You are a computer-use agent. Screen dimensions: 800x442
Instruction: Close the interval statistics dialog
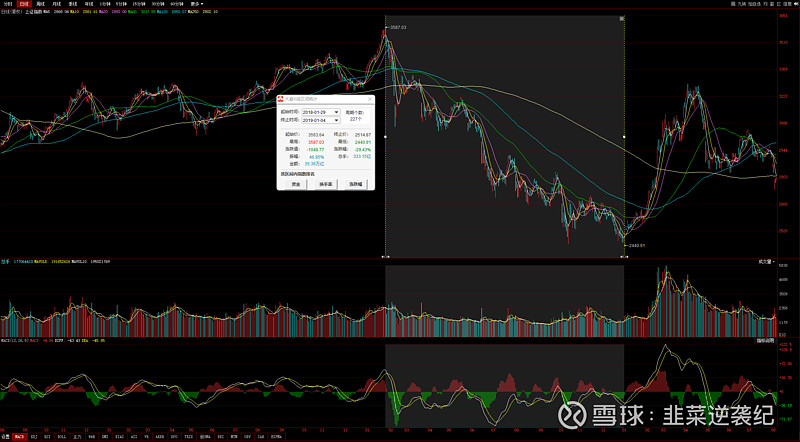pos(370,99)
